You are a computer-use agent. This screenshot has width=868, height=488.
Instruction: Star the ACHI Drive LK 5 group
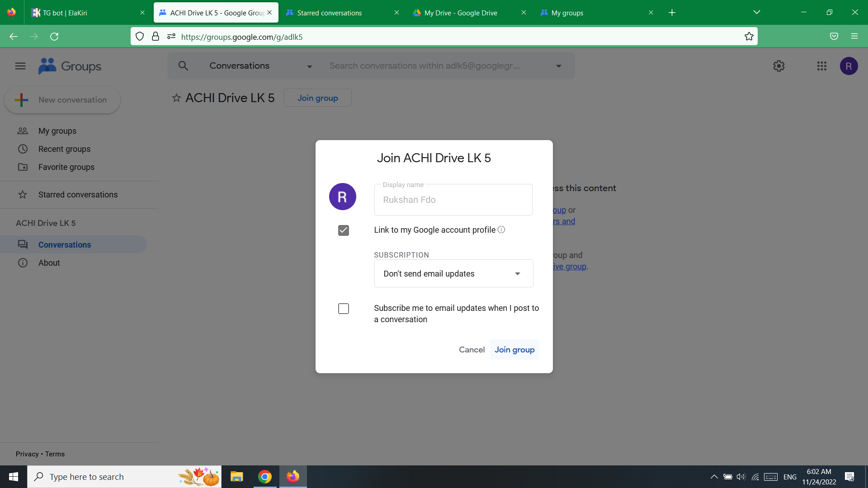pyautogui.click(x=176, y=98)
